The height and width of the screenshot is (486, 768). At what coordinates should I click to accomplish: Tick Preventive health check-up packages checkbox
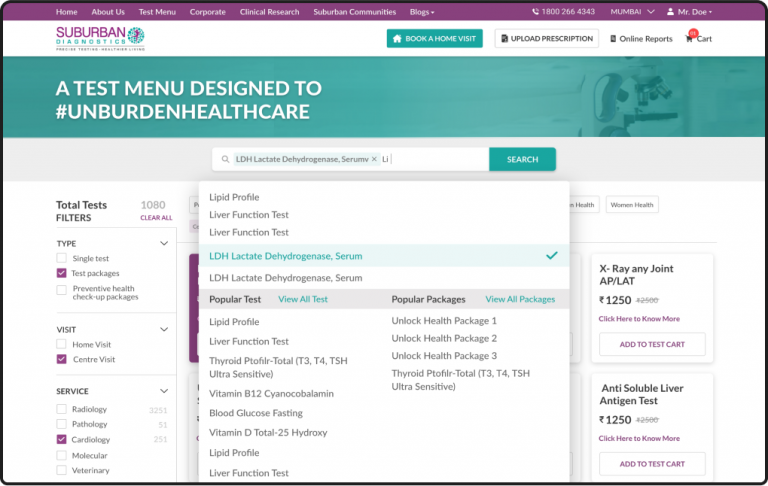61,290
